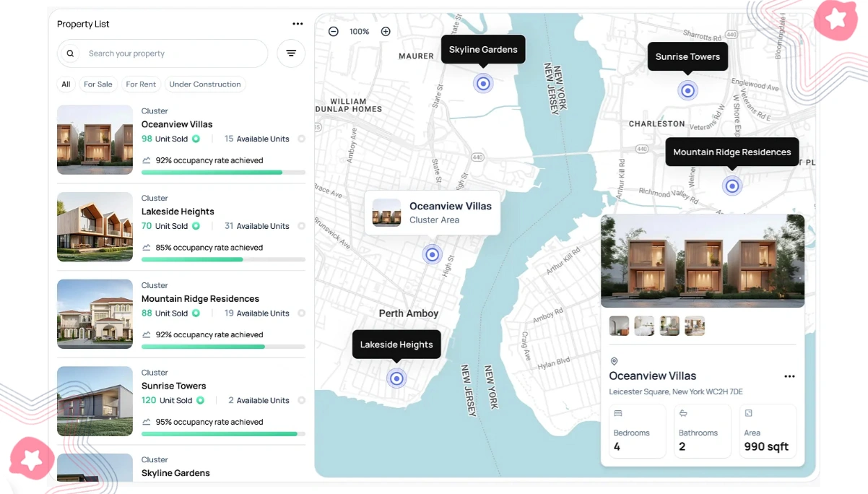The width and height of the screenshot is (868, 494).
Task: Click the Search your property field
Action: click(162, 53)
